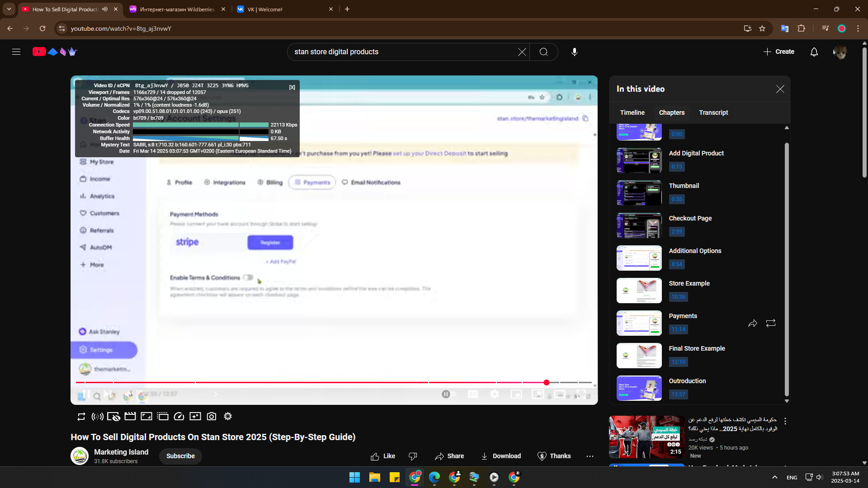868x488 pixels.
Task: Open YouTube account avatar menu
Action: pyautogui.click(x=840, y=52)
